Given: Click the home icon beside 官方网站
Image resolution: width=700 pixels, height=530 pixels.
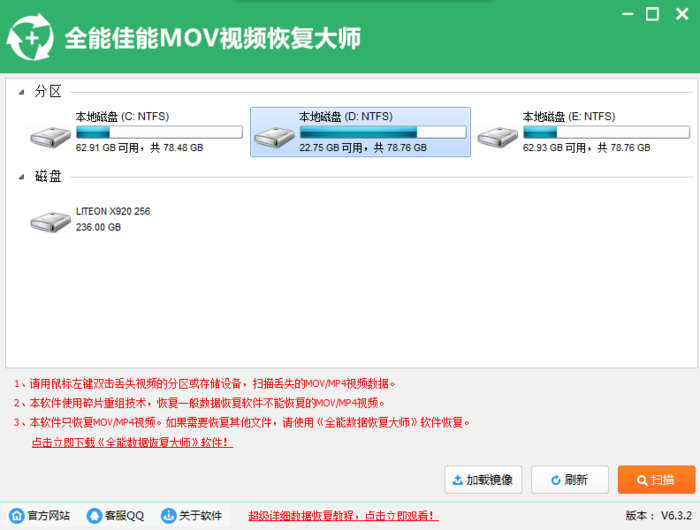Looking at the screenshot, I should coord(17,516).
